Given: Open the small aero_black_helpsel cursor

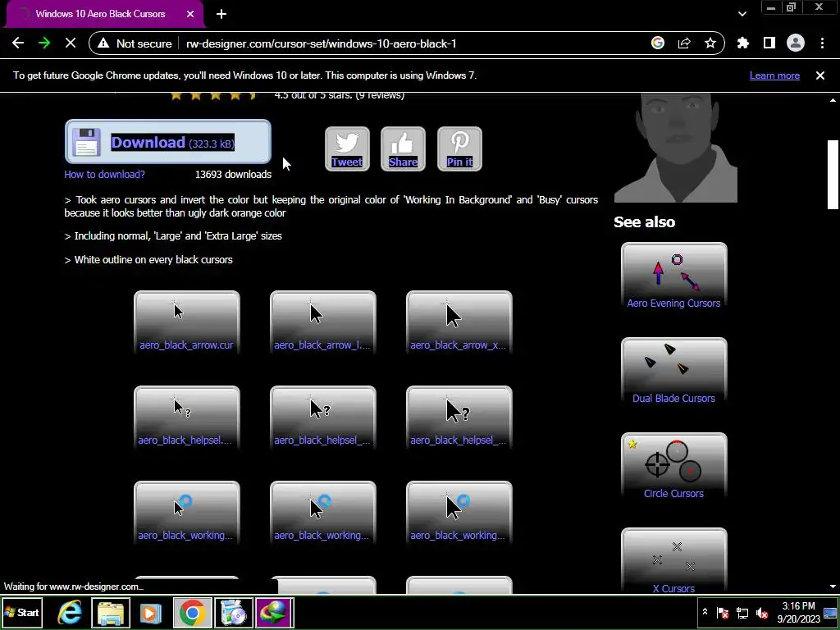Looking at the screenshot, I should tap(186, 418).
